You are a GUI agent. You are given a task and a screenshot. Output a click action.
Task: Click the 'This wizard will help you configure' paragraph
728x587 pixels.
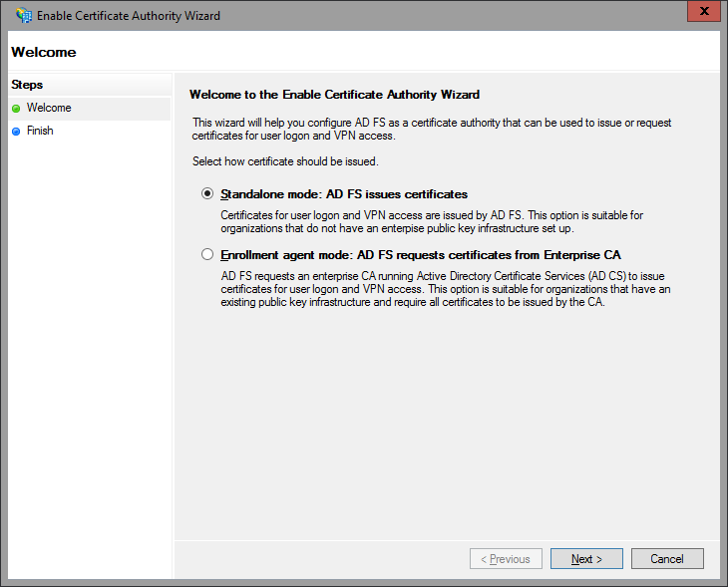tap(432, 129)
